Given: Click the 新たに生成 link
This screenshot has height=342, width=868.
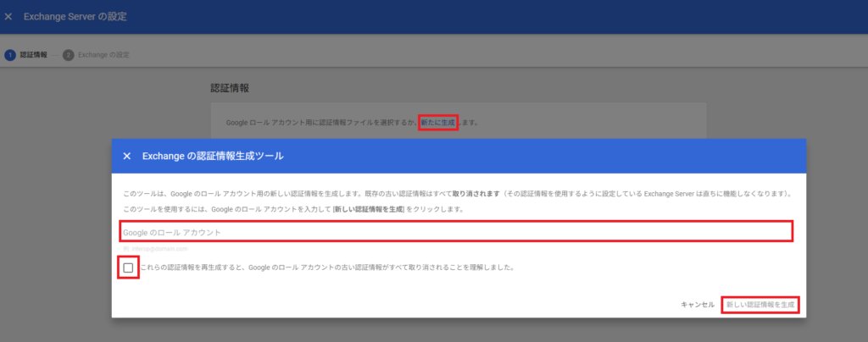Looking at the screenshot, I should (438, 122).
